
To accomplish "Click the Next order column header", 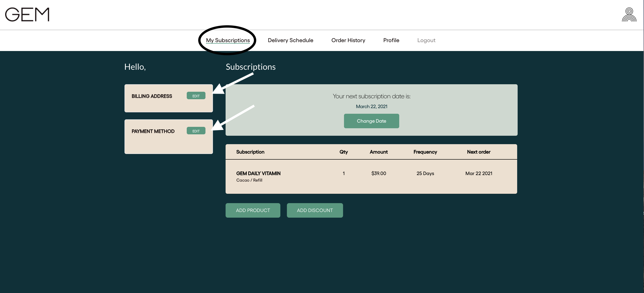I will 479,152.
